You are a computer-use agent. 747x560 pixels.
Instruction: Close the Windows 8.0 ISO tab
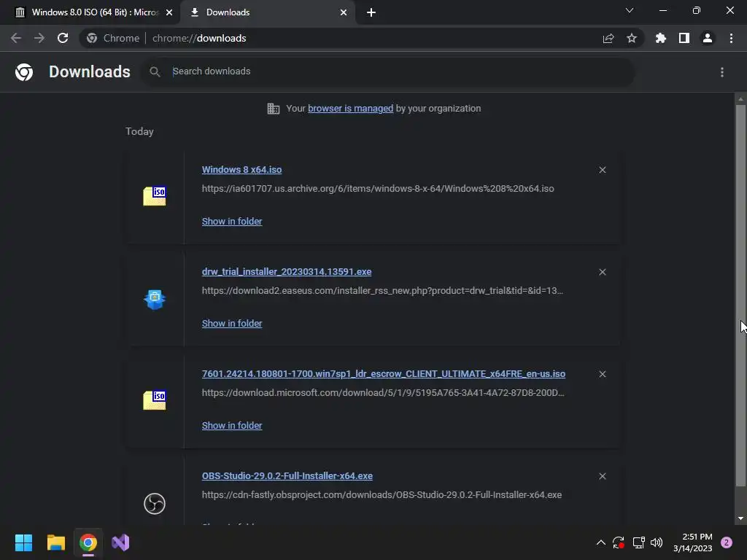tap(169, 12)
